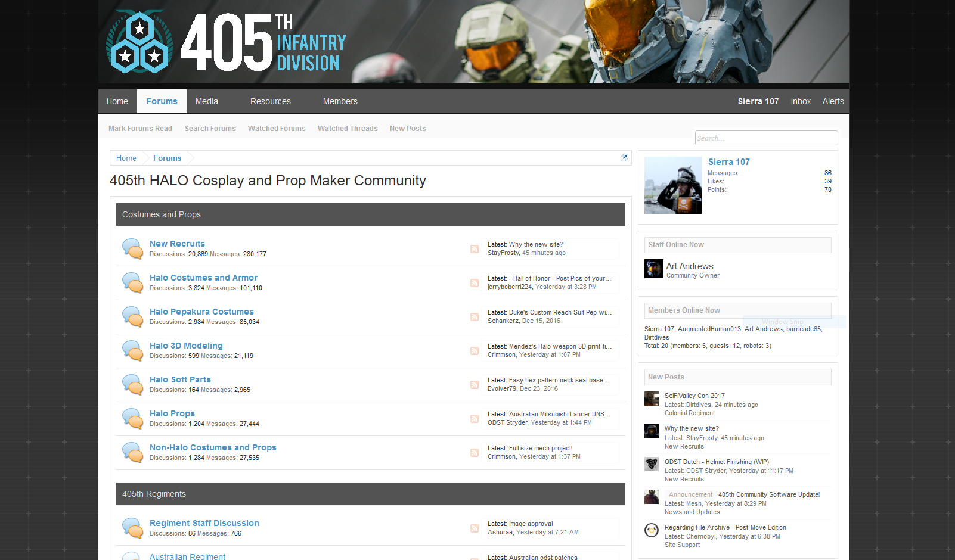Open New Posts in the sub-navigation
The height and width of the screenshot is (560, 955).
(408, 129)
